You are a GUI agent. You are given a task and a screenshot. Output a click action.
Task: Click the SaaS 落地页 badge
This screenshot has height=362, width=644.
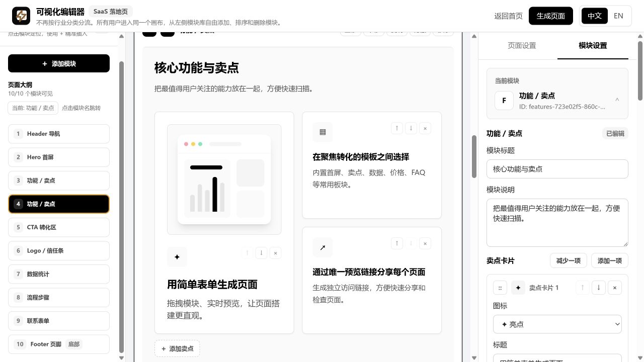click(110, 11)
